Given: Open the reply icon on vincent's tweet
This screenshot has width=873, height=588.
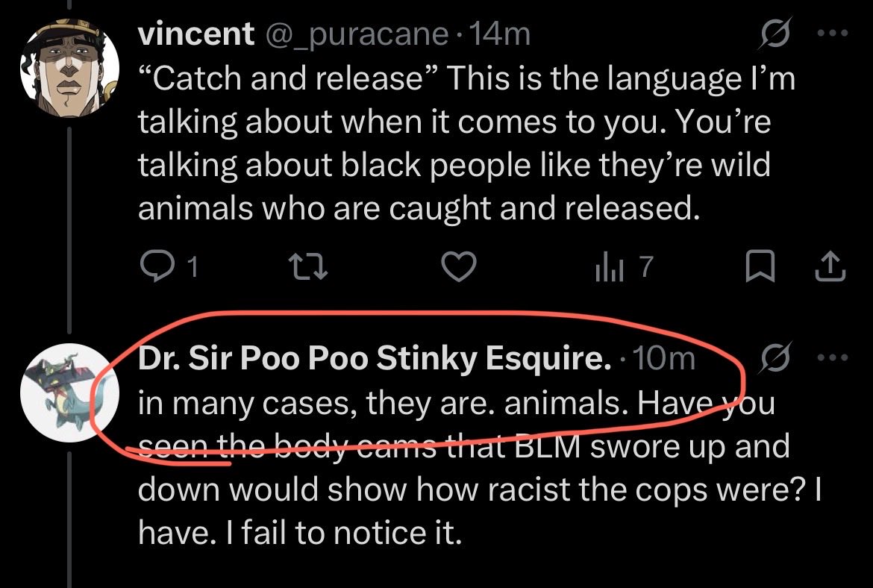Looking at the screenshot, I should click(157, 266).
